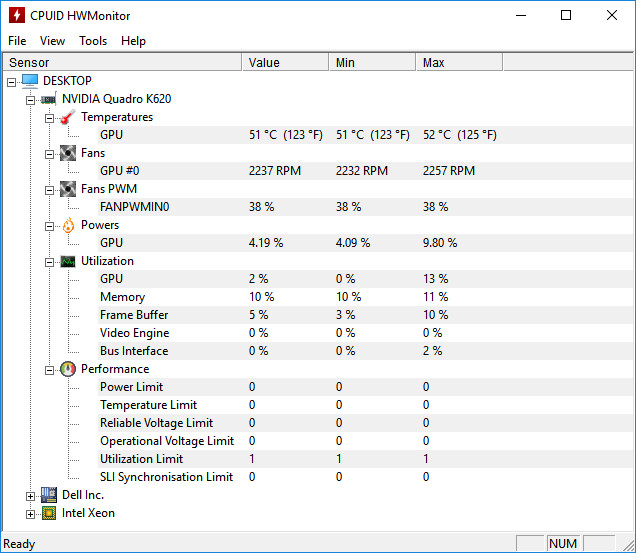Expand the Intel Xeon node
636x553 pixels.
coord(30,514)
